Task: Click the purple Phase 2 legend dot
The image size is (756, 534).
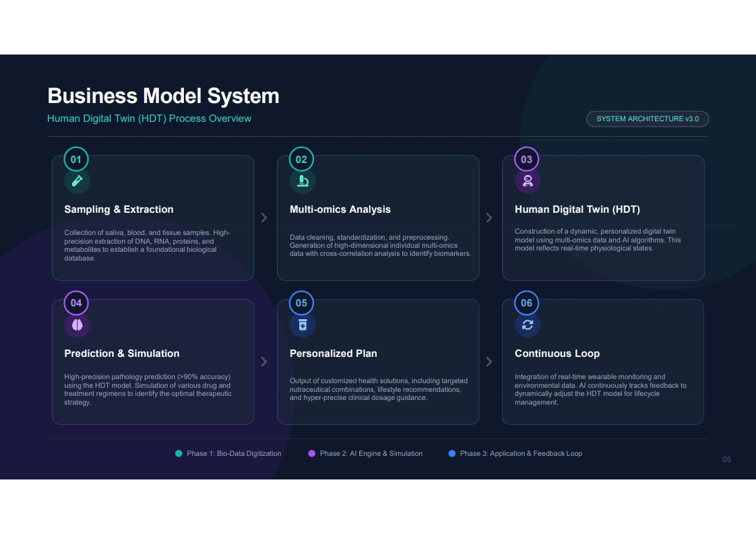Action: [x=311, y=453]
